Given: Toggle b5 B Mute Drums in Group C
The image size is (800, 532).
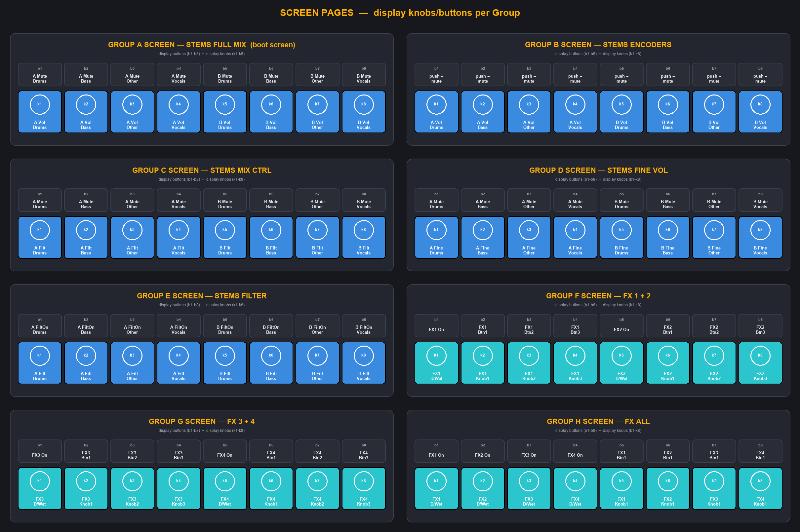Looking at the screenshot, I should pyautogui.click(x=225, y=200).
